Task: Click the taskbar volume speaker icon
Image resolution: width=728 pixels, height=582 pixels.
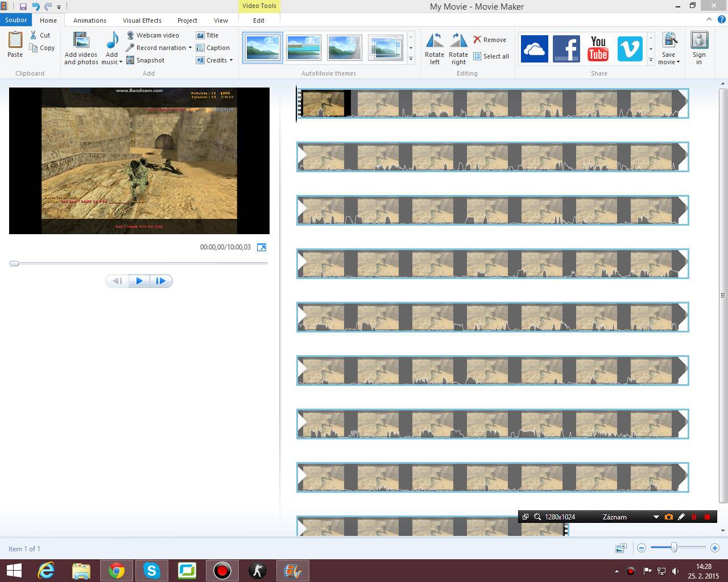Action: 676,571
